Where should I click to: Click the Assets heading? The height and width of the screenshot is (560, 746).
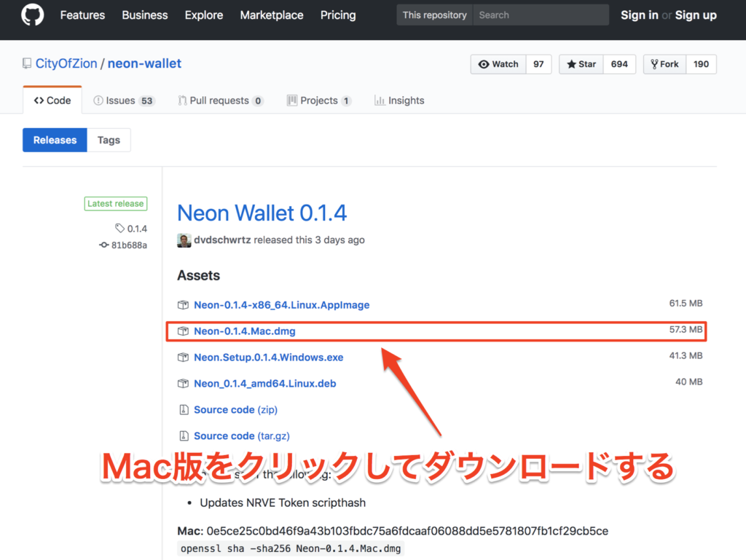[198, 276]
